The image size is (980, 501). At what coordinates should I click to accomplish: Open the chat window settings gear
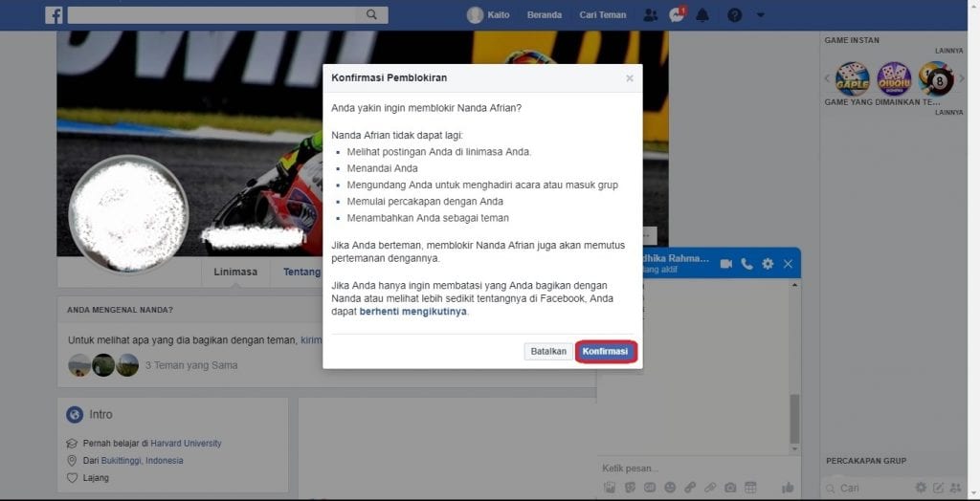(768, 264)
